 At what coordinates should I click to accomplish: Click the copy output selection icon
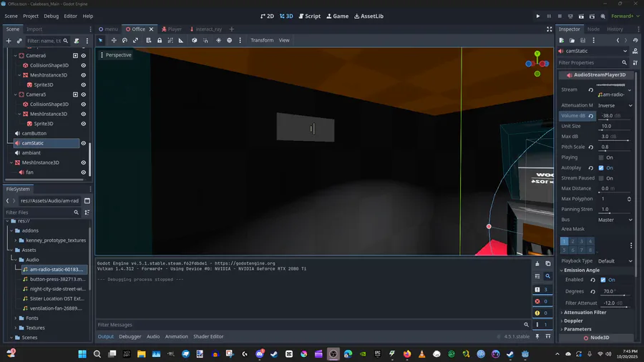[548, 263]
